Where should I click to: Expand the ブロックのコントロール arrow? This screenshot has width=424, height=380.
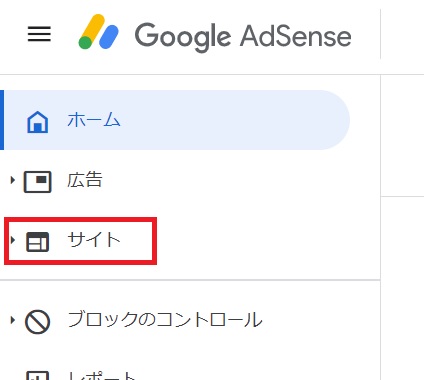pos(13,320)
